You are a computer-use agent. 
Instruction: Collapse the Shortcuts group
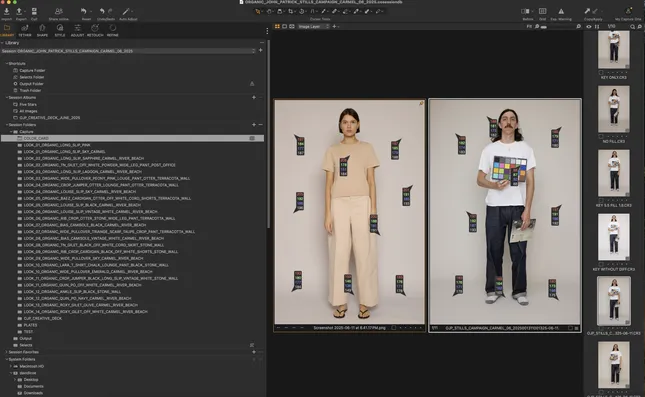point(7,64)
